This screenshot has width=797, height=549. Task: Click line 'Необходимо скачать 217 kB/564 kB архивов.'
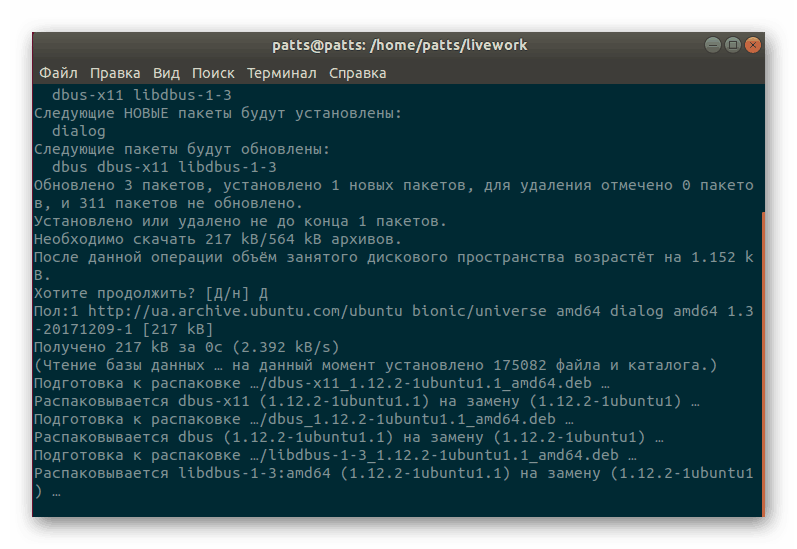(x=218, y=239)
